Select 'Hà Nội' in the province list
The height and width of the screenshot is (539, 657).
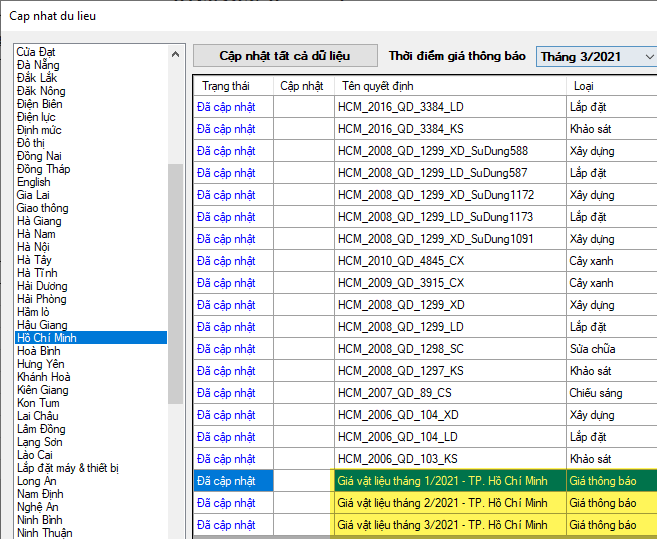[x=34, y=247]
